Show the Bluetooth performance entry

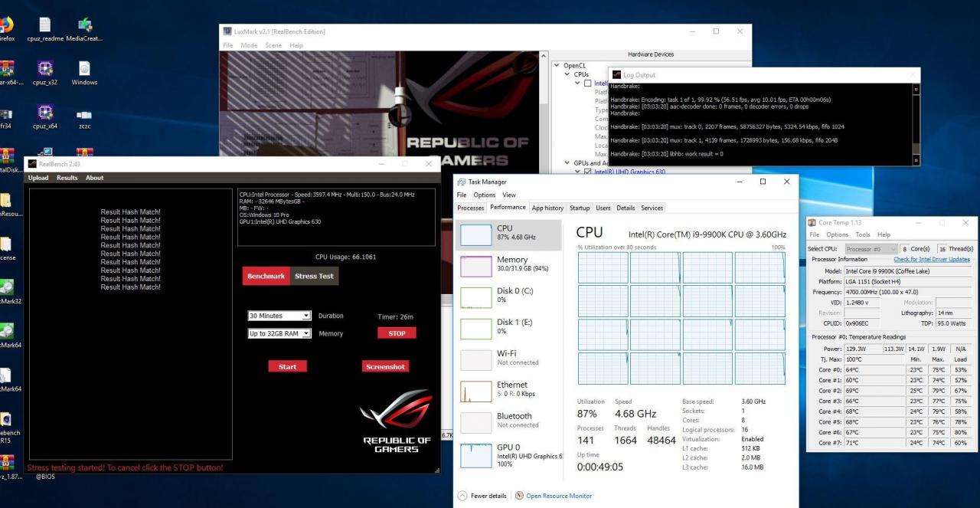tap(508, 421)
